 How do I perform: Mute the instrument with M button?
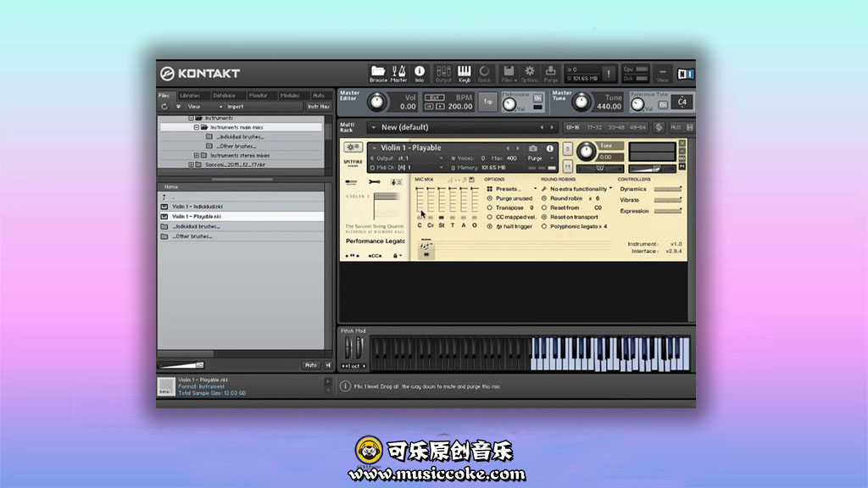567,165
